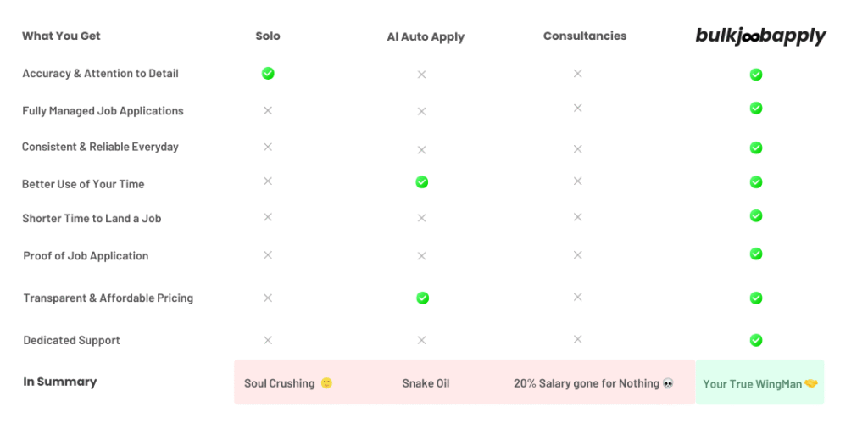This screenshot has height=435, width=868.
Task: Click bulkjobapply's check for Dedicated Support
Action: click(x=756, y=340)
